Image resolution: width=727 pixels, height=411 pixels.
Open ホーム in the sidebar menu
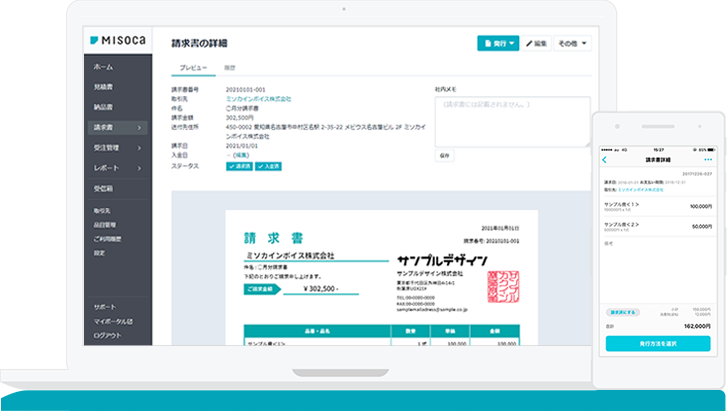104,66
